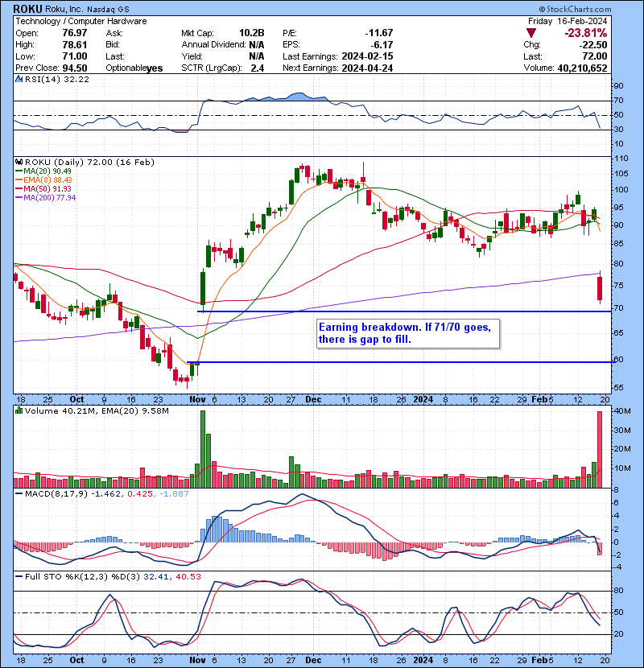Click the RSI panel chart icon

19,79
